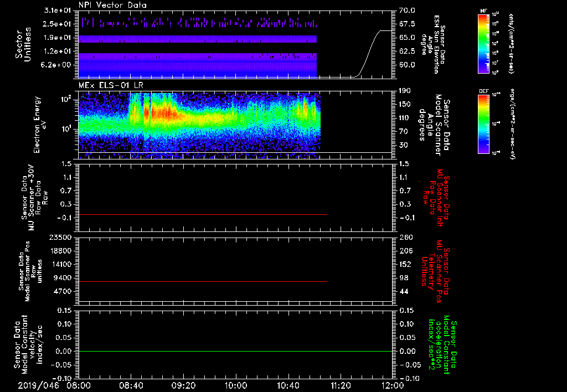Select the "MEx ELS-01 LR" panel title

(x=111, y=85)
